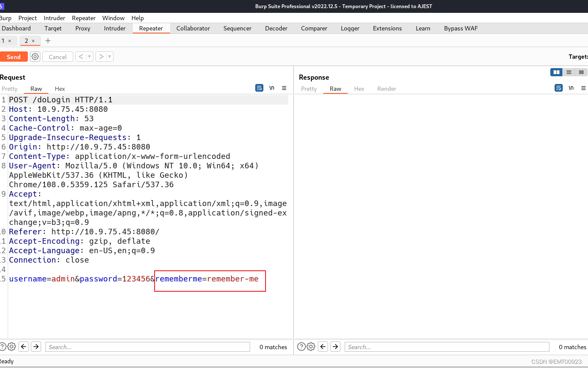The height and width of the screenshot is (368, 588).
Task: Open the Decoder tab
Action: point(276,28)
